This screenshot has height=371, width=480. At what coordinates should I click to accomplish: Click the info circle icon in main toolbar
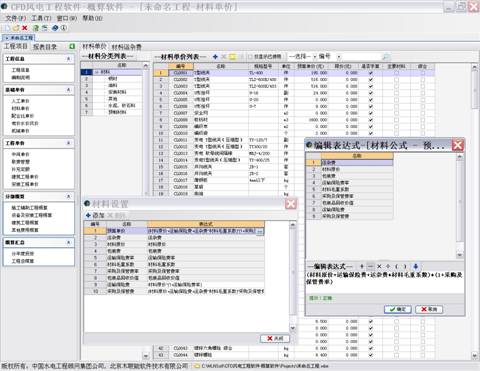click(x=63, y=28)
